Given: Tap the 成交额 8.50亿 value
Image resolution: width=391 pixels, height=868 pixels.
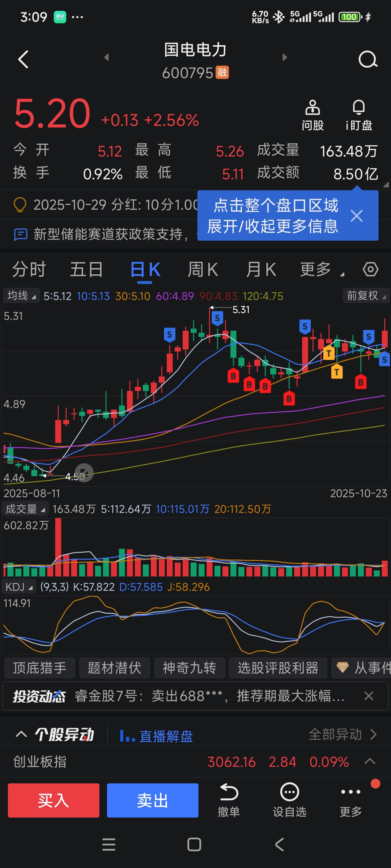Looking at the screenshot, I should (356, 174).
